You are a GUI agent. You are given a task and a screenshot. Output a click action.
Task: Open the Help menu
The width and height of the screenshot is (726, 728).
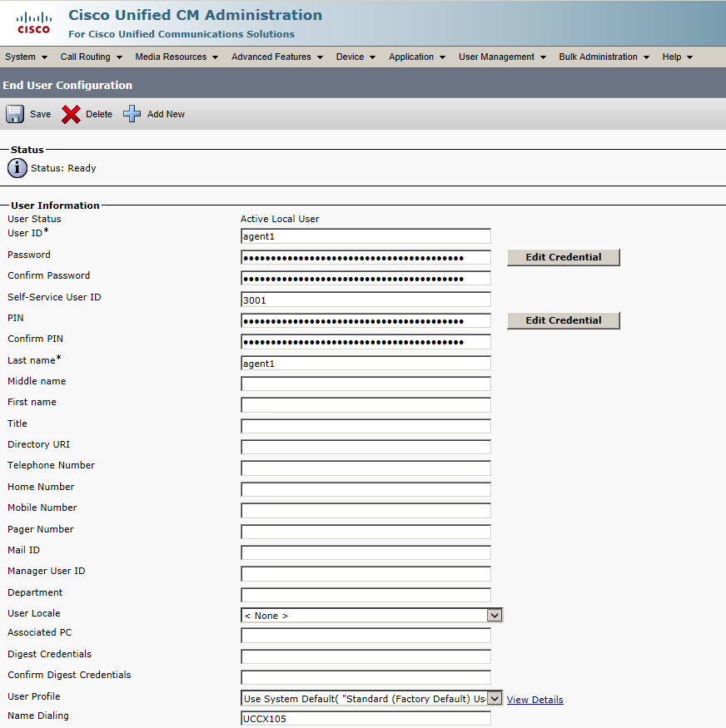tap(677, 57)
